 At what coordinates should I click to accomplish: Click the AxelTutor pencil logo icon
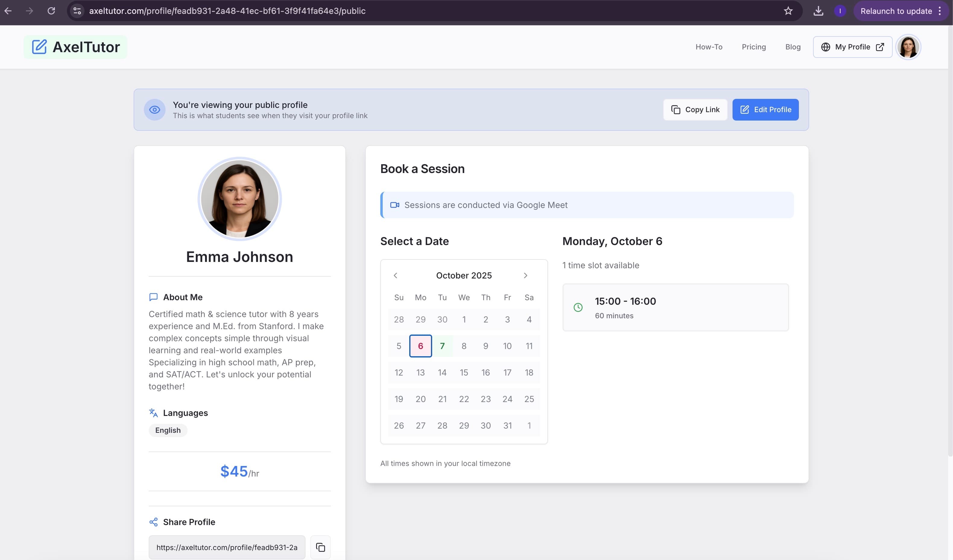tap(39, 46)
